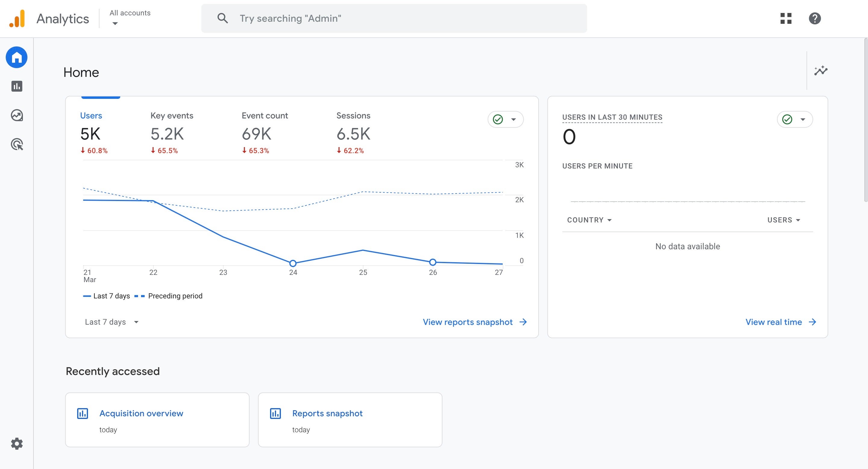Open the Reports section from the left sidebar

point(16,86)
